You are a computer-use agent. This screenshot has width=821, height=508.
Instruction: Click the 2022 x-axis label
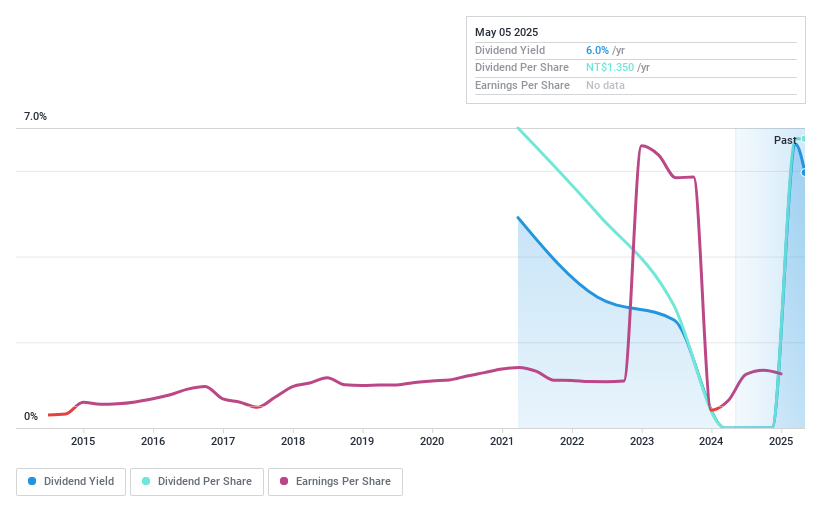click(572, 441)
